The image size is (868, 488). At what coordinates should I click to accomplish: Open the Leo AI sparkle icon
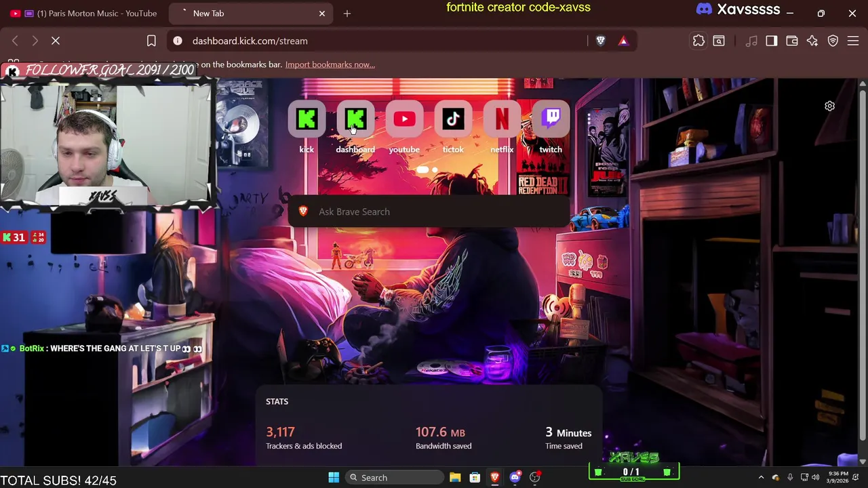coord(812,41)
